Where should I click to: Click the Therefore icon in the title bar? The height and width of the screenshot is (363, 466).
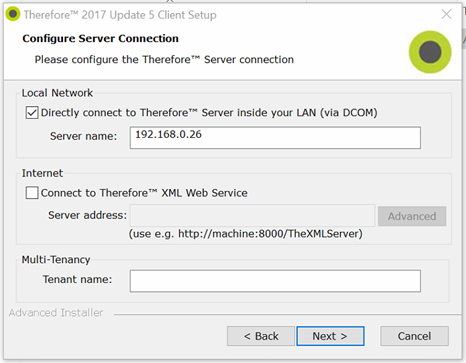pos(13,14)
